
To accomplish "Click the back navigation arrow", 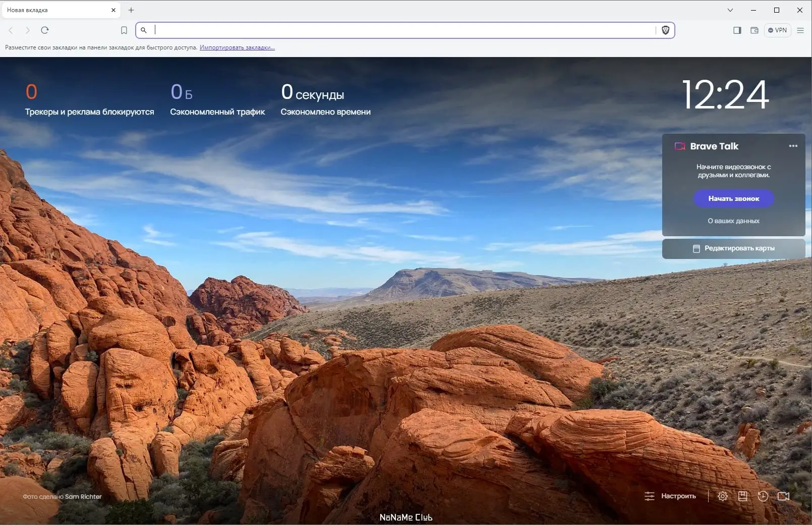I will point(11,30).
